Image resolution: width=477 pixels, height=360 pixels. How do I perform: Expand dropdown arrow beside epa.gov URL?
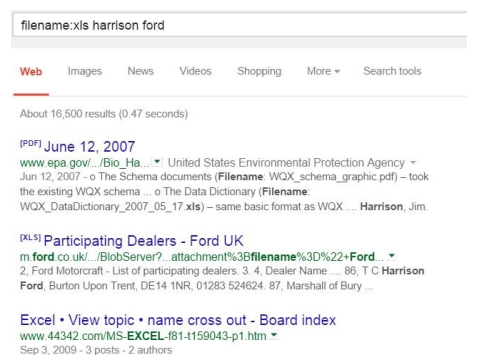point(157,162)
